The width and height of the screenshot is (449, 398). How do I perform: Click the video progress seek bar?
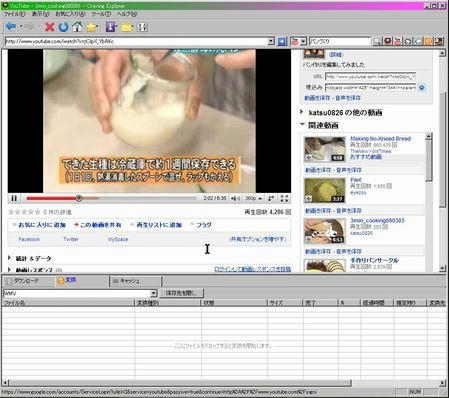[x=111, y=198]
